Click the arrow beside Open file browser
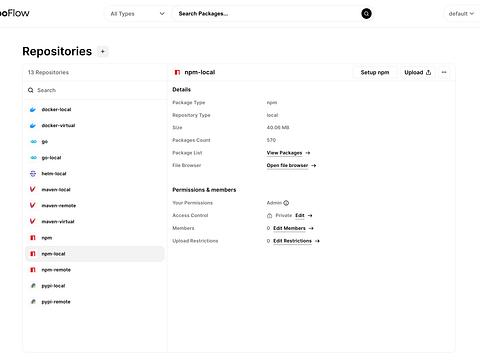The image size is (480, 360). (x=314, y=165)
